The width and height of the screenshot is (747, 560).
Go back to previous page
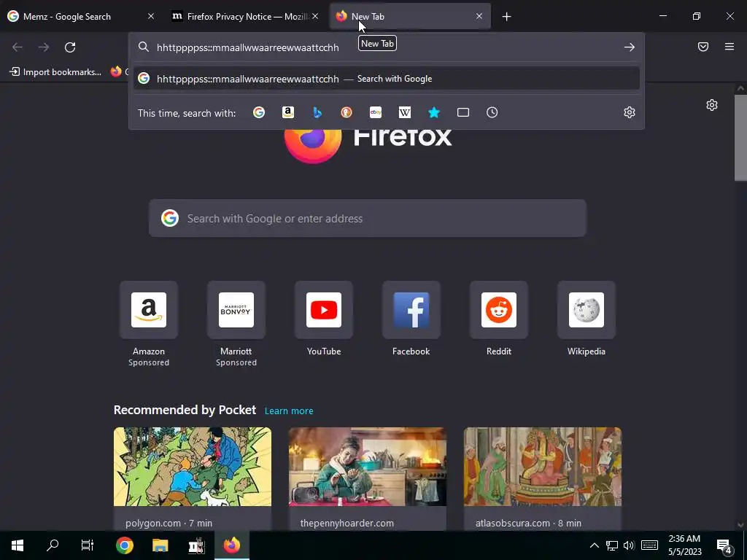tap(18, 47)
